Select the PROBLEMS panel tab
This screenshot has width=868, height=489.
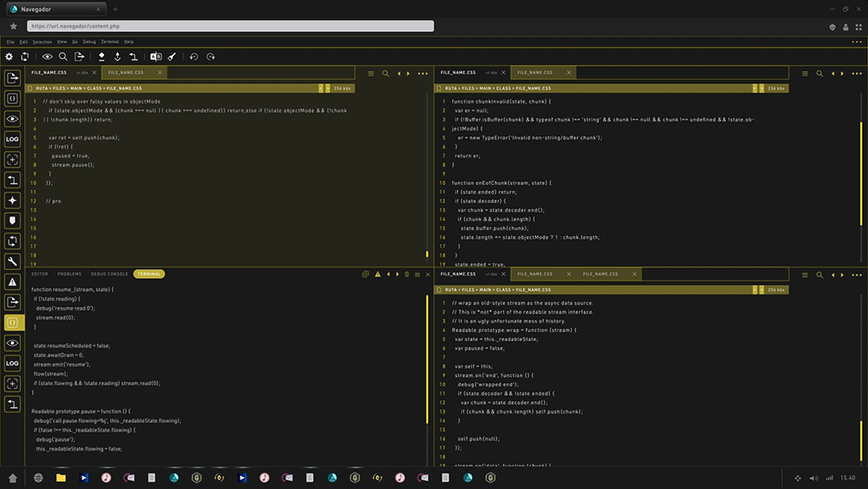[x=69, y=274]
